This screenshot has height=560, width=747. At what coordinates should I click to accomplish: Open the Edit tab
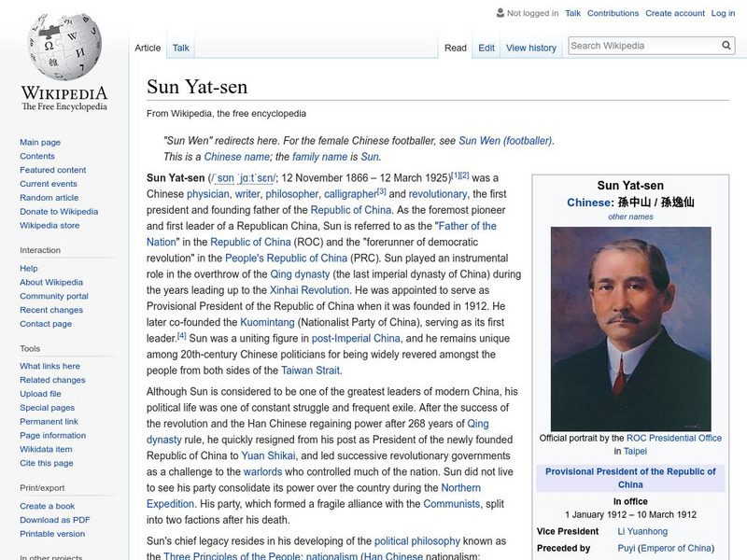486,47
